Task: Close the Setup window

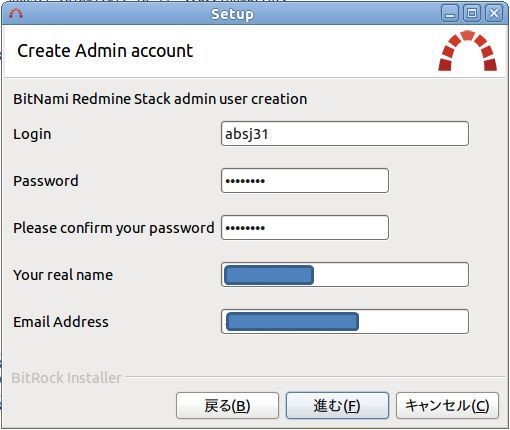Action: point(494,14)
